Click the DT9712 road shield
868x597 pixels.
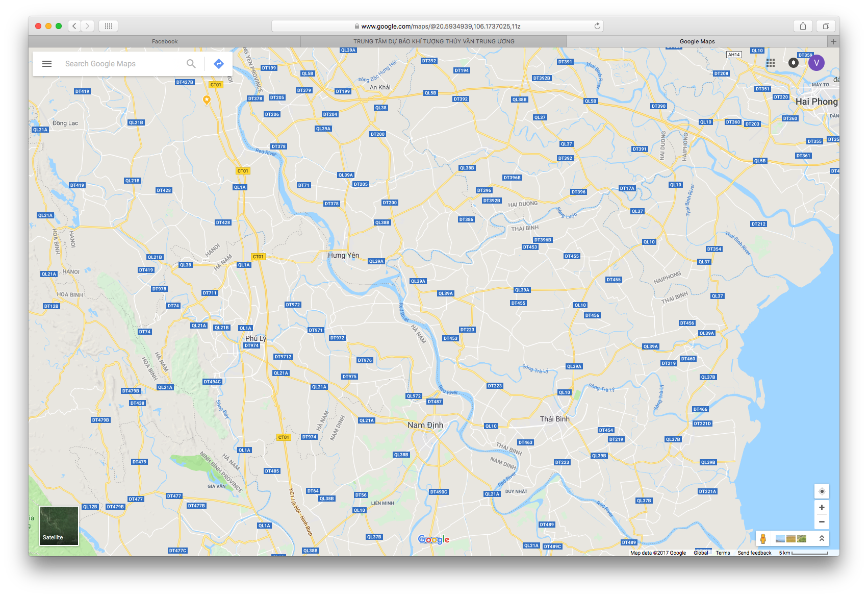tap(283, 357)
